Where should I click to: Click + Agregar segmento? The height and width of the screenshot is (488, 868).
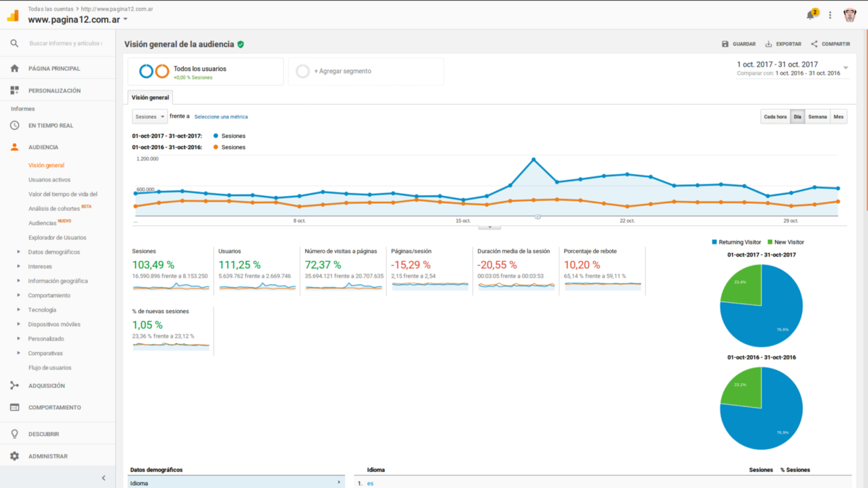coord(343,71)
